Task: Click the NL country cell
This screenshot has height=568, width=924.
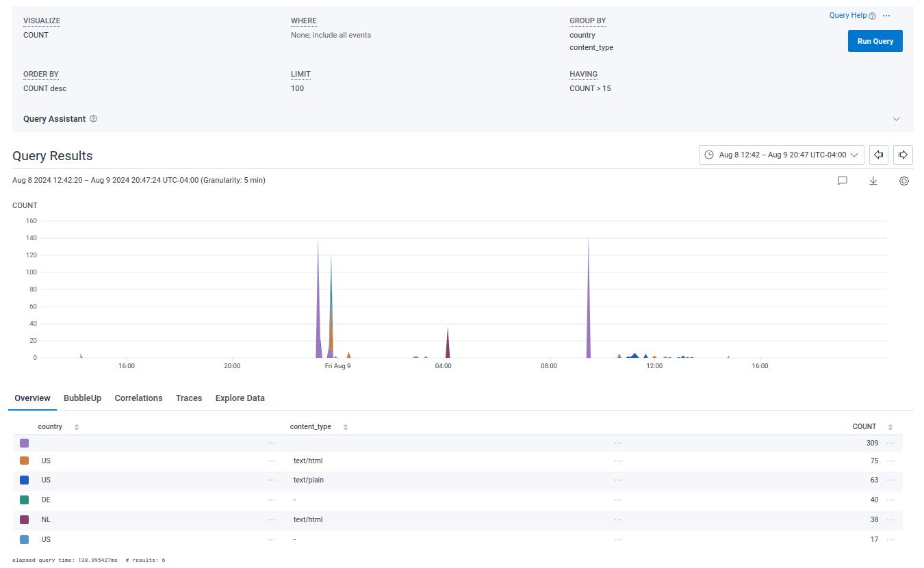Action: click(x=46, y=520)
